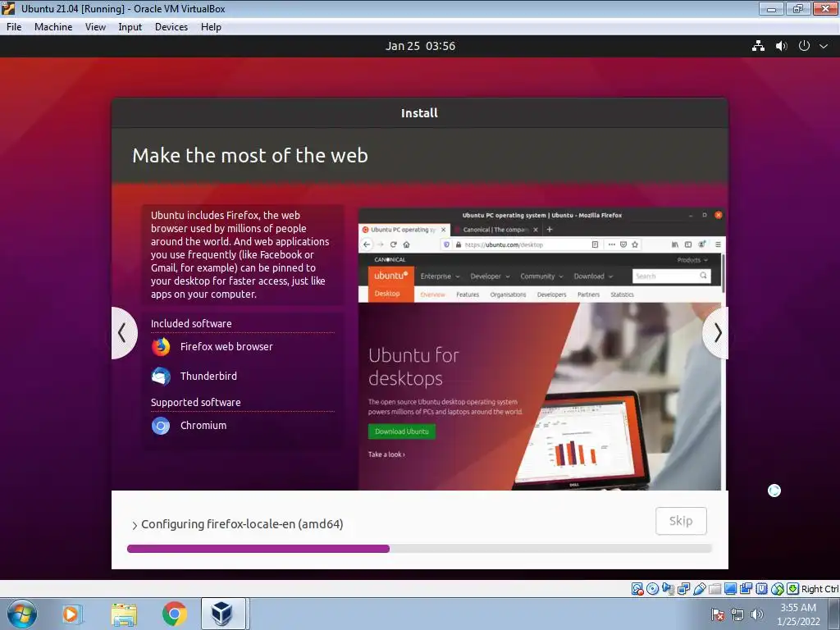Open the Input menu
The image size is (840, 630).
[x=130, y=27]
